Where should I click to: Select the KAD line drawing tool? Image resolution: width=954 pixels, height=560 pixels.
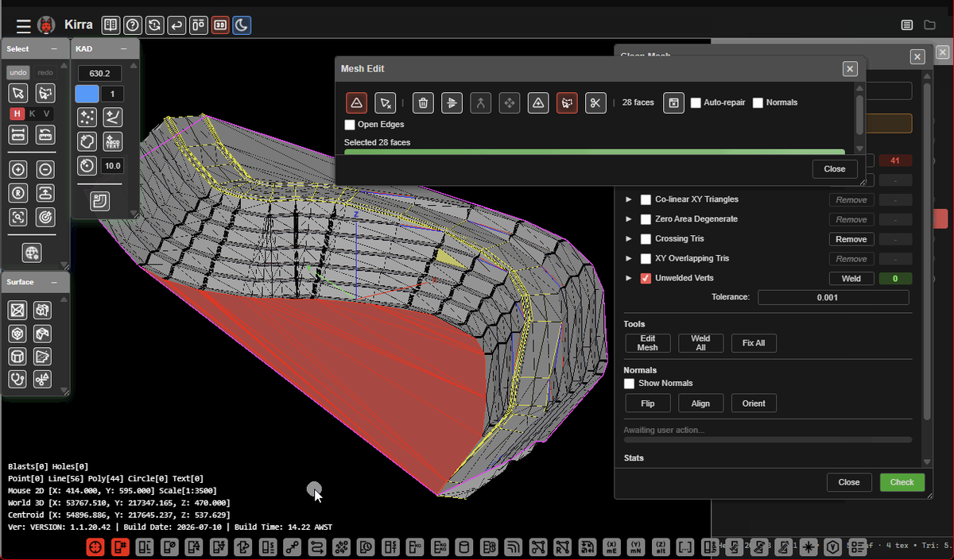(113, 118)
